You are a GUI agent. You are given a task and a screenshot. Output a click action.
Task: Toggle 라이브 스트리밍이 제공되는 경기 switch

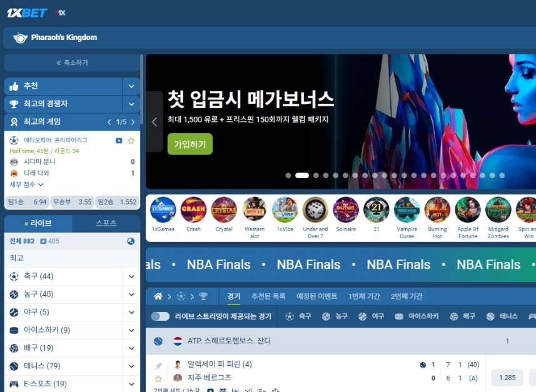tap(160, 316)
